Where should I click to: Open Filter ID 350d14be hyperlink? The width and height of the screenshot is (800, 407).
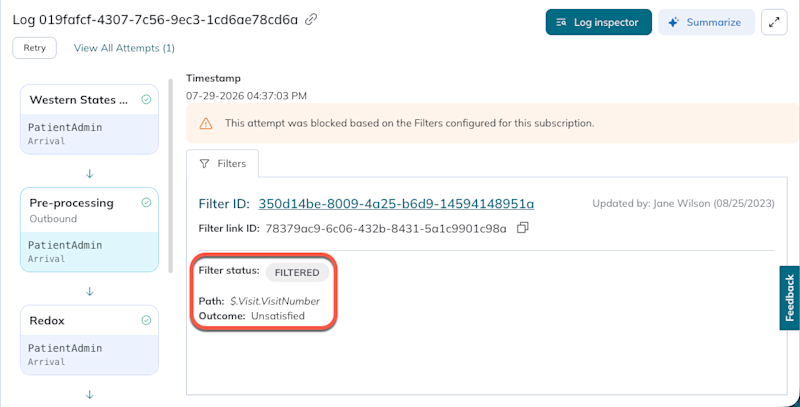pos(396,204)
